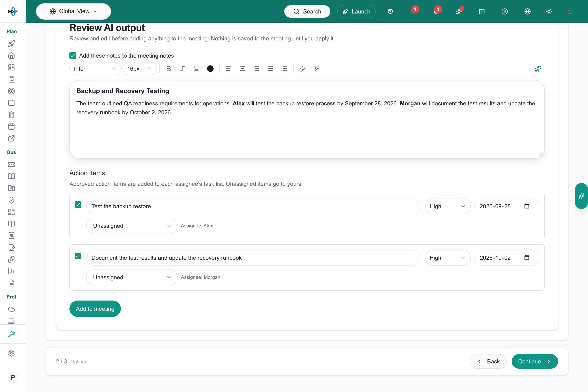Open priority dropdown for Document the test results
This screenshot has height=392, width=588.
coord(448,258)
